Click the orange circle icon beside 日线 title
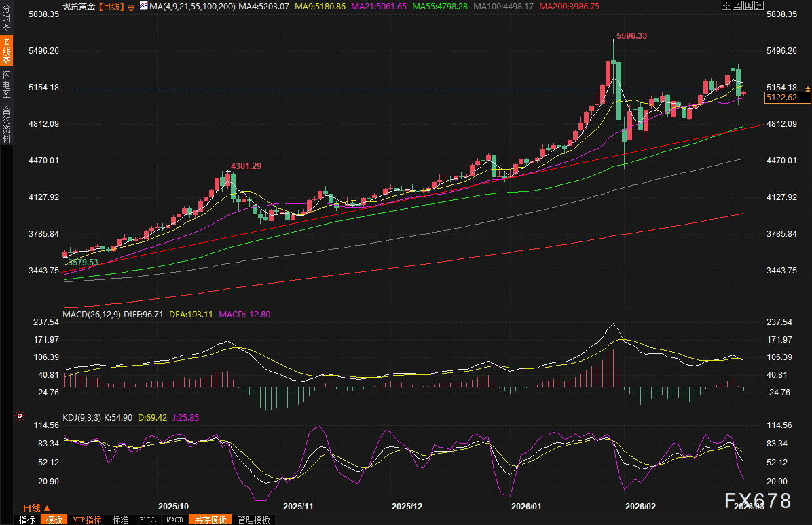The width and height of the screenshot is (812, 525). (x=131, y=6)
